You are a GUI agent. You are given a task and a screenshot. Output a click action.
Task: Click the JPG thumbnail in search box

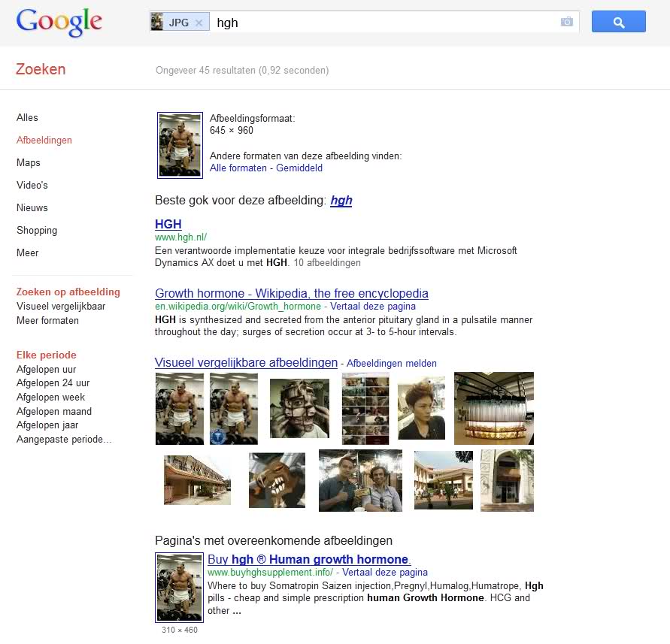click(x=157, y=22)
